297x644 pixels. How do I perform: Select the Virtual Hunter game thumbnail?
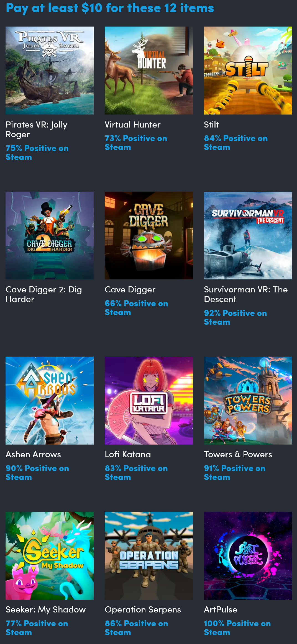[149, 71]
